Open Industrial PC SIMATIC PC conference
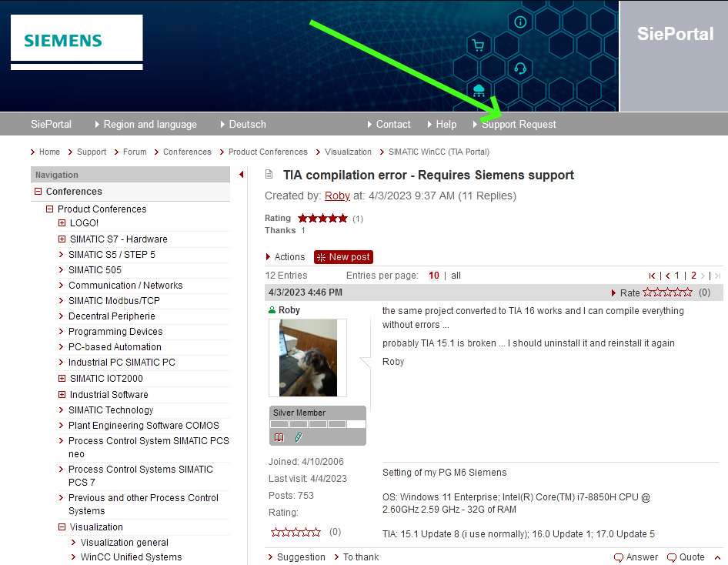This screenshot has width=728, height=565. point(122,362)
